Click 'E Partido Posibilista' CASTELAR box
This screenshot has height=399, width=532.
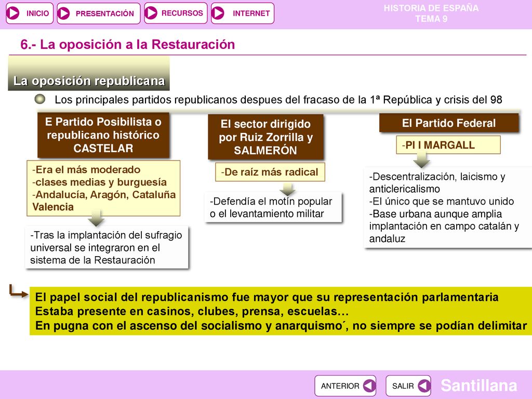pos(103,135)
